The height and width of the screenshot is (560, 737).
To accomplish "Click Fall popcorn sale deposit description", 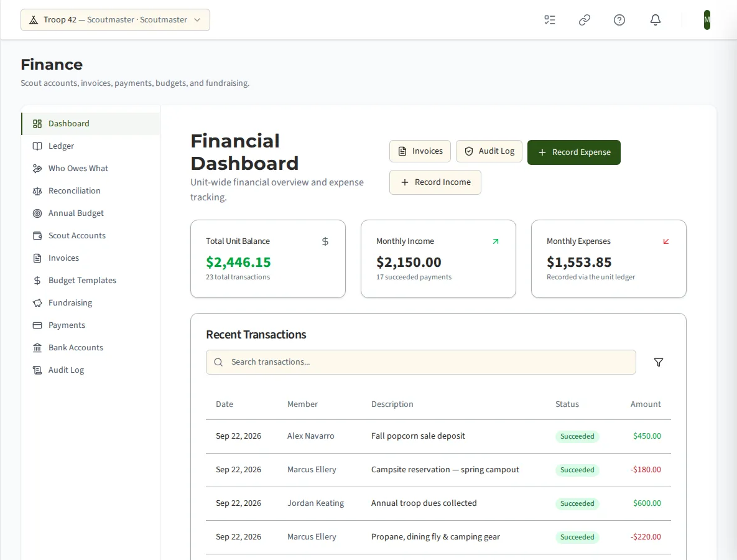I will (418, 436).
